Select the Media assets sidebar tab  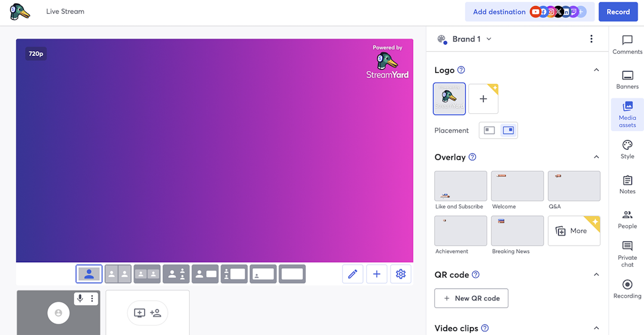627,114
